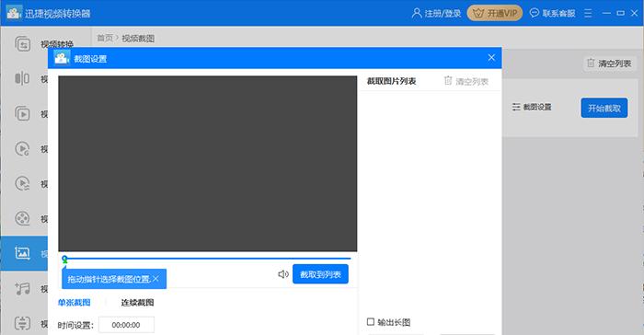Dismiss the 拖动指针选择截图位置 tooltip
644x335 pixels.
[x=155, y=279]
